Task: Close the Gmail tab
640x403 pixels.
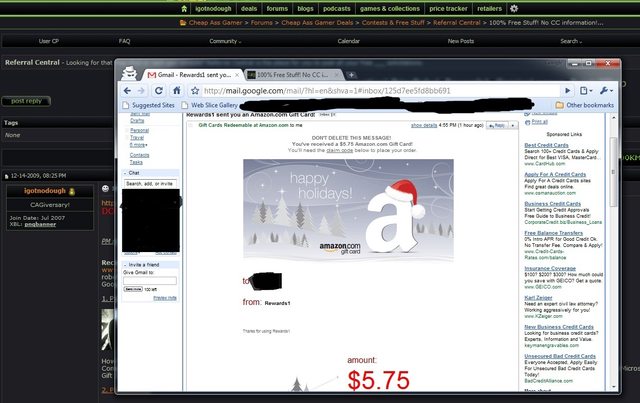Action: click(237, 75)
